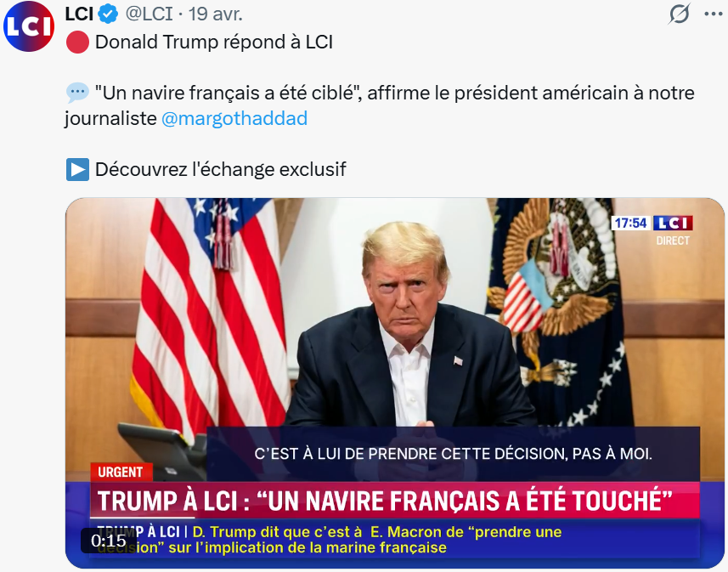
Task: Click the LCI logo in the video corner
Action: click(x=673, y=223)
